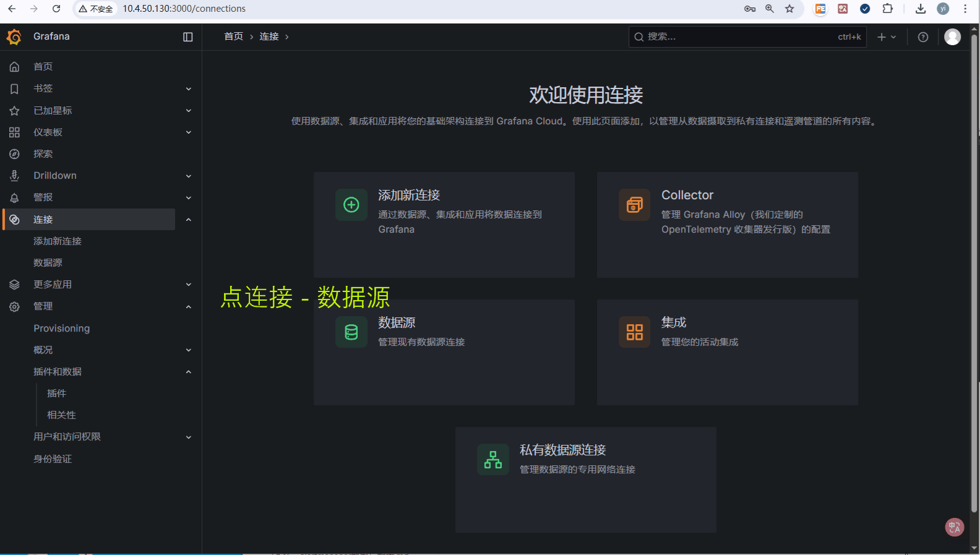
Task: Expand the Drilldown sidebar section
Action: [x=189, y=176]
